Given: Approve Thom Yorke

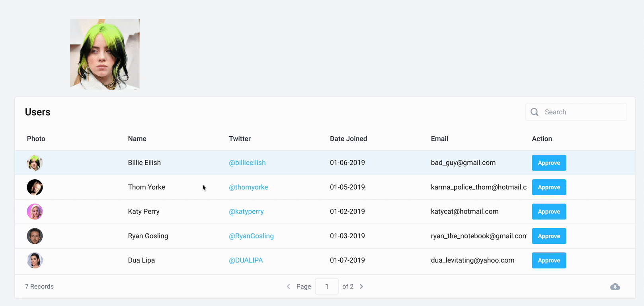Looking at the screenshot, I should [549, 187].
